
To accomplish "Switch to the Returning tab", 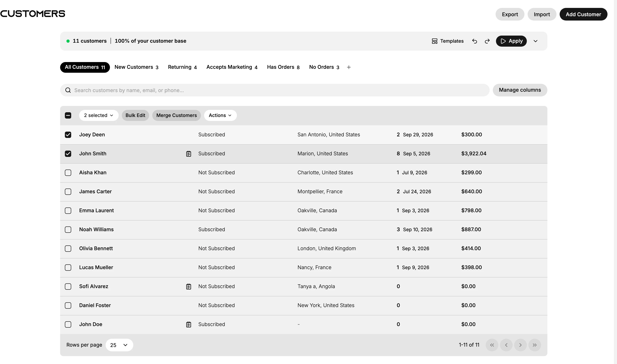I will point(182,67).
